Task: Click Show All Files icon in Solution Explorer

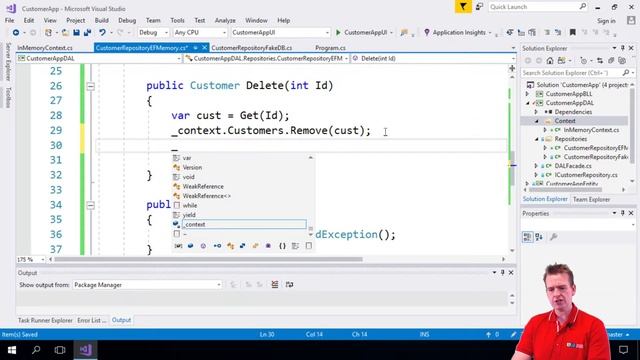Action: coord(622,61)
